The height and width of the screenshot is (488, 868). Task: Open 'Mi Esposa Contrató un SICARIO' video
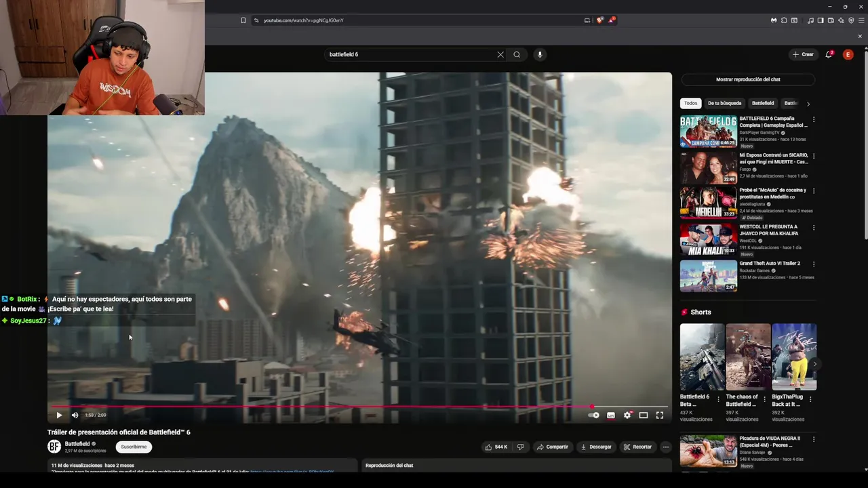tap(709, 167)
